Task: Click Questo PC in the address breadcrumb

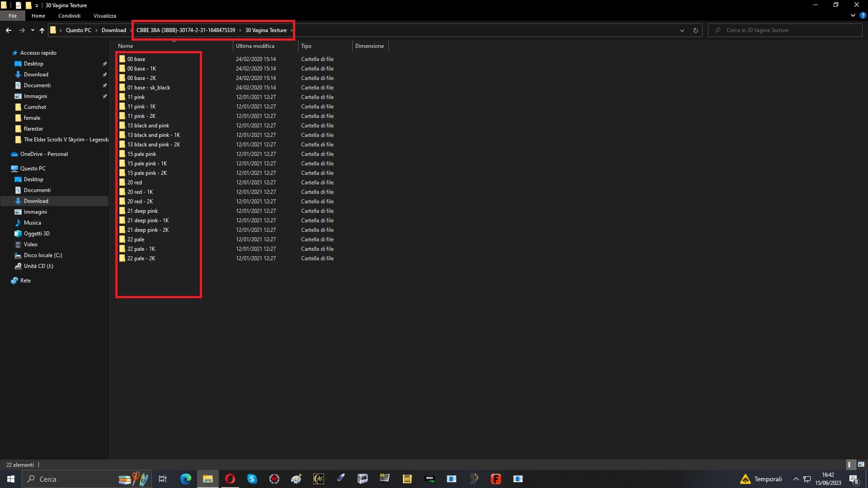Action: [78, 30]
